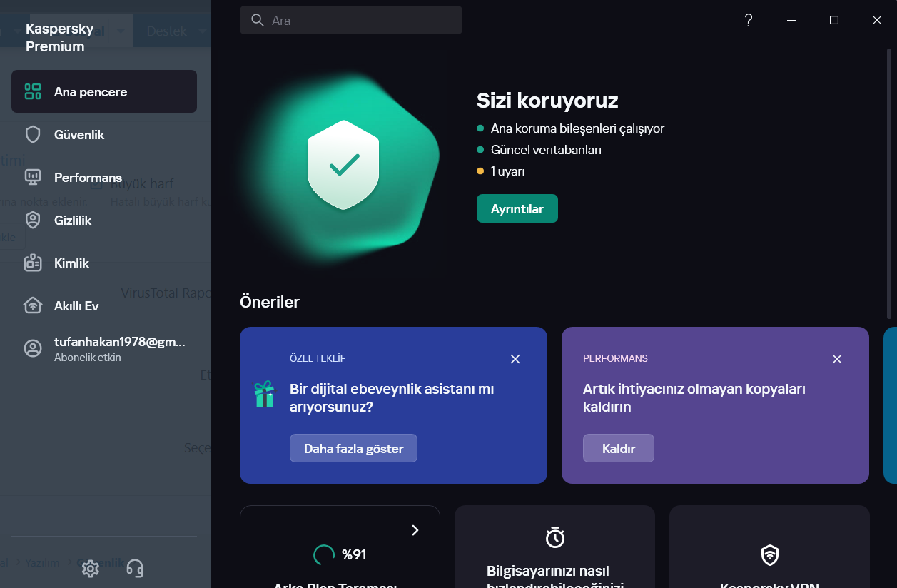Viewport: 897px width, 588px height.
Task: Open the Kaspersky VPN shield icon
Action: (x=770, y=554)
